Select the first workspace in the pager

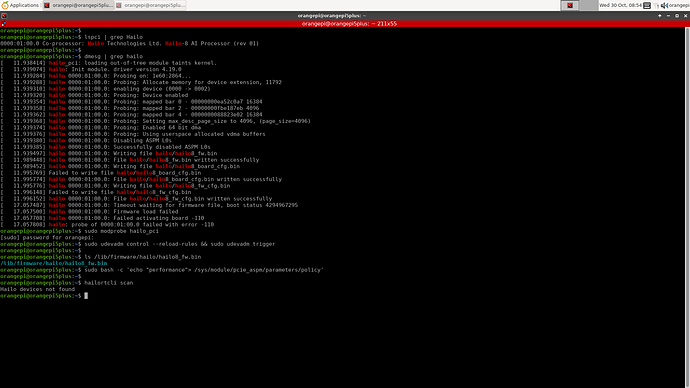click(x=570, y=5)
